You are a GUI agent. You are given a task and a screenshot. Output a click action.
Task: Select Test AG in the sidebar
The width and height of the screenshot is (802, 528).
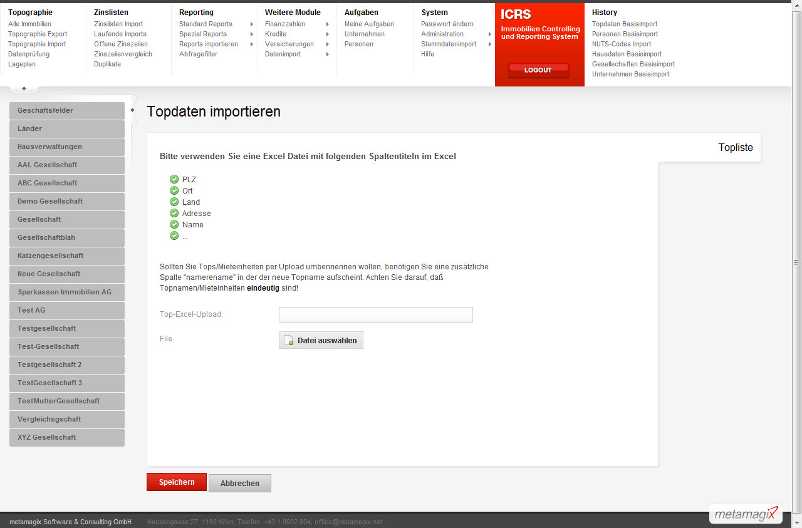(x=67, y=310)
